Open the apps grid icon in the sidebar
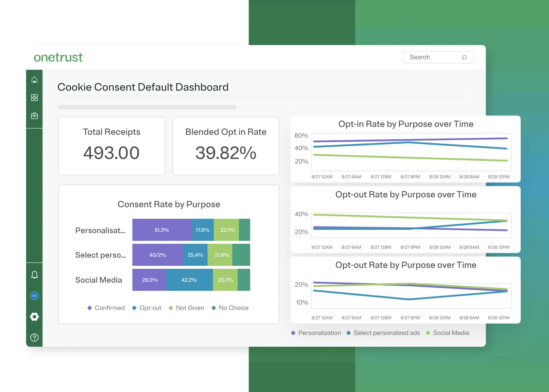The image size is (549, 392). pyautogui.click(x=34, y=98)
